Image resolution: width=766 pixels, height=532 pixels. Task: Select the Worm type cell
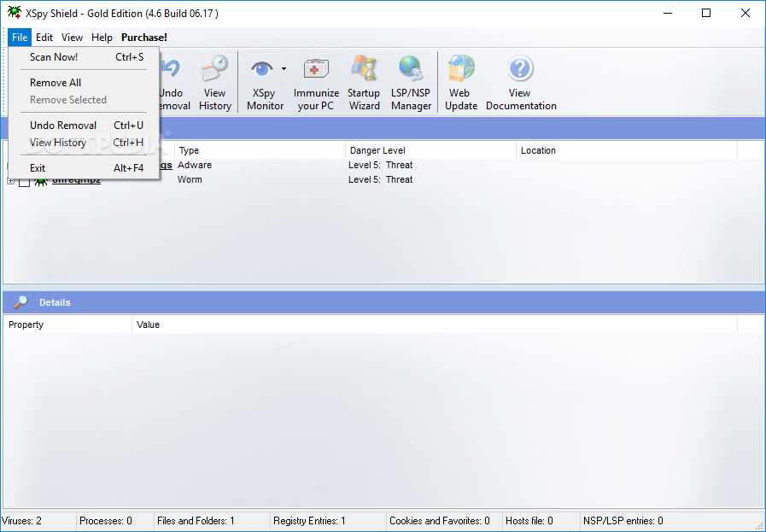[x=190, y=180]
